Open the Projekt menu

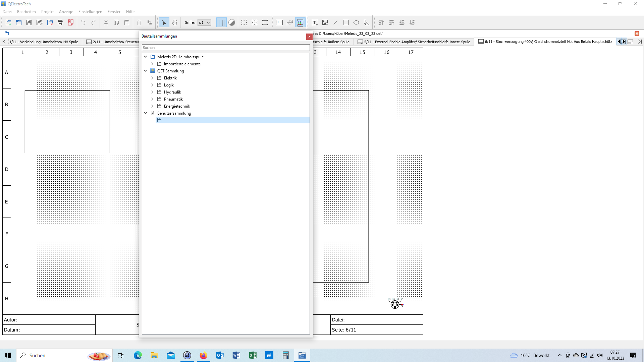47,12
